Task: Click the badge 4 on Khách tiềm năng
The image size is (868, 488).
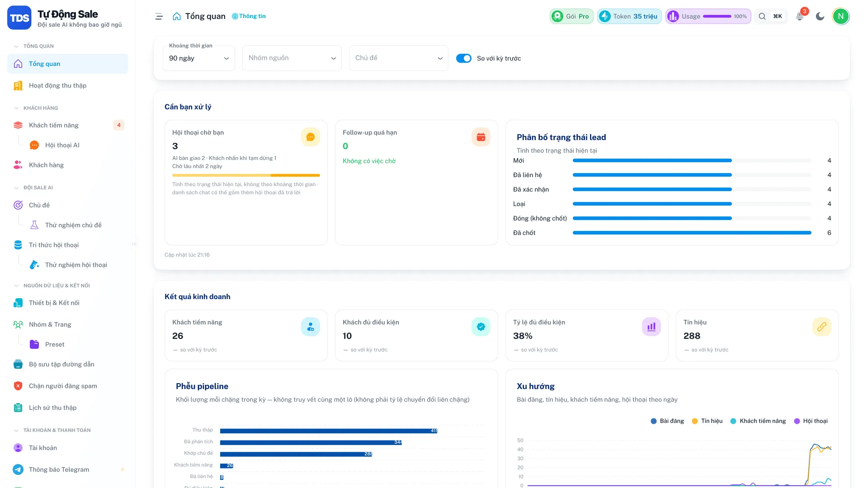Action: 119,125
